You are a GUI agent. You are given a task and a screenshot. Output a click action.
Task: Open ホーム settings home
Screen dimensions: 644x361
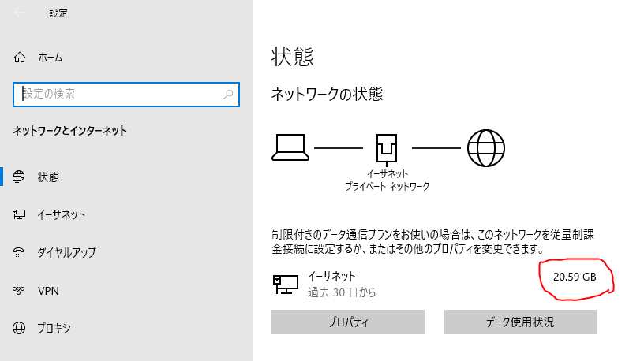pyautogui.click(x=50, y=58)
